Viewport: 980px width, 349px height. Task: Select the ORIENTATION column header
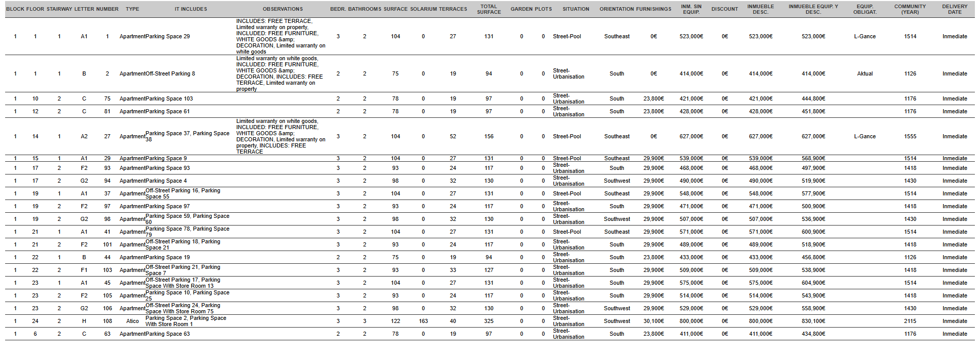[617, 9]
